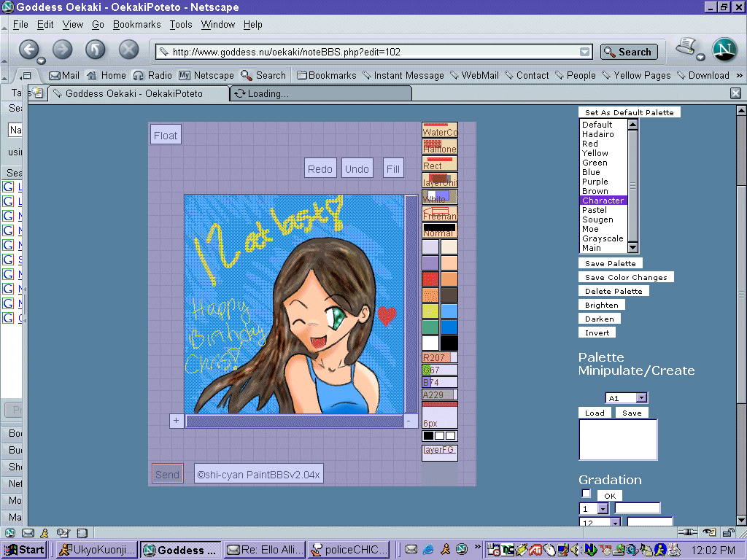Image resolution: width=747 pixels, height=560 pixels.
Task: Open the Bookmarks menu in the menu bar
Action: [136, 24]
